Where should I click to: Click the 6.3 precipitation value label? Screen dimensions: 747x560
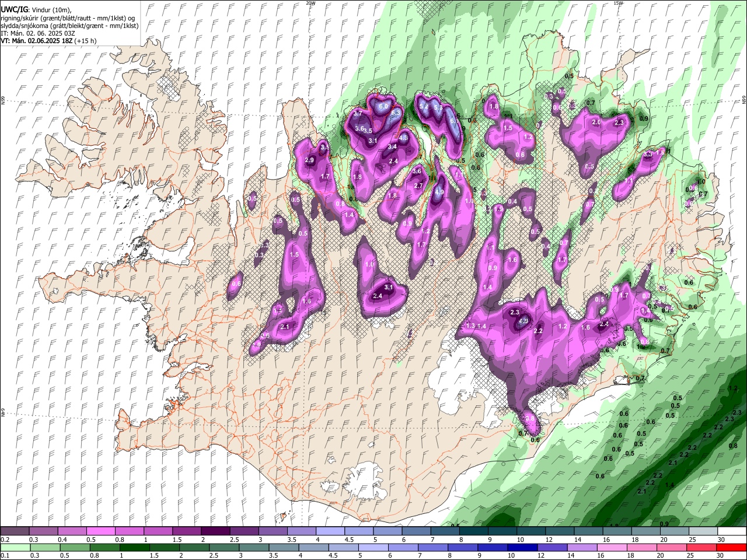coord(396,113)
